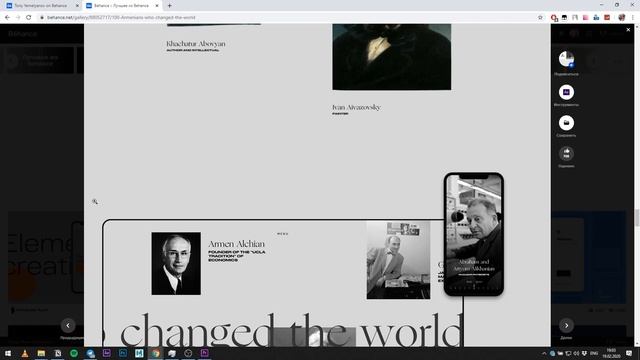
Task: Close the active Behance browser tab
Action: pyautogui.click(x=157, y=6)
